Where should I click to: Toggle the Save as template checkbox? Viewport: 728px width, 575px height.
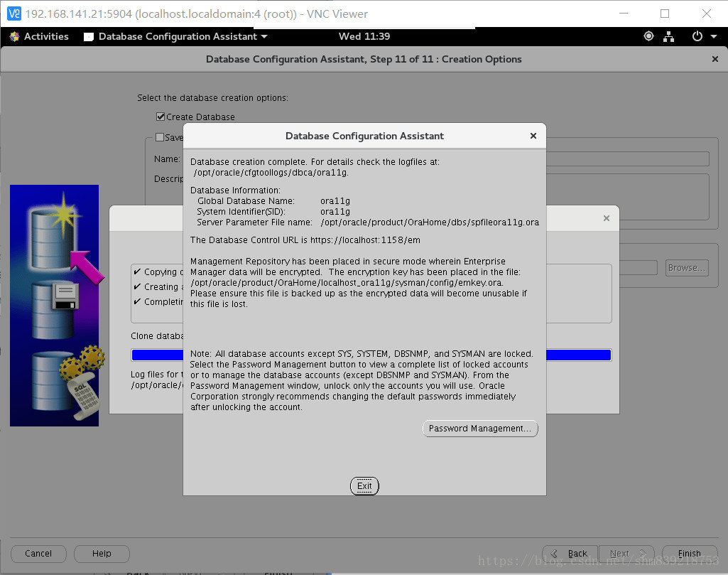click(x=160, y=137)
